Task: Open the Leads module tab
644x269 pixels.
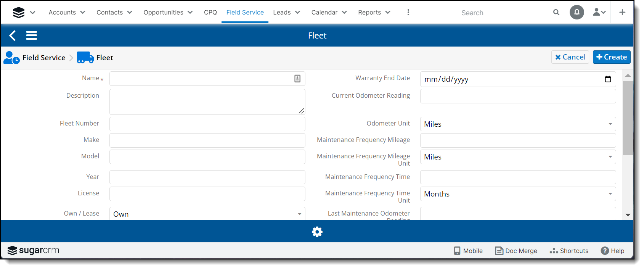Action: (282, 12)
